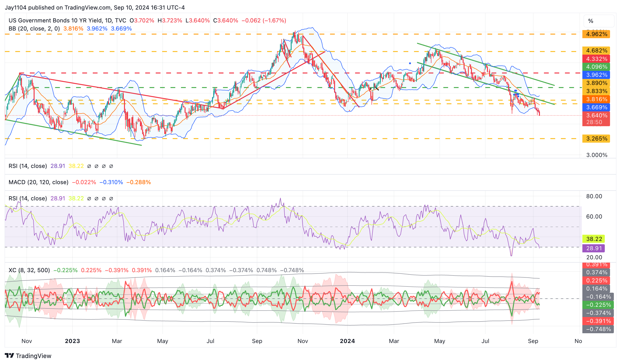Screen dimensions: 621x364
Task: Click the XC (8, 32, 500) legend
Action: pyautogui.click(x=29, y=270)
